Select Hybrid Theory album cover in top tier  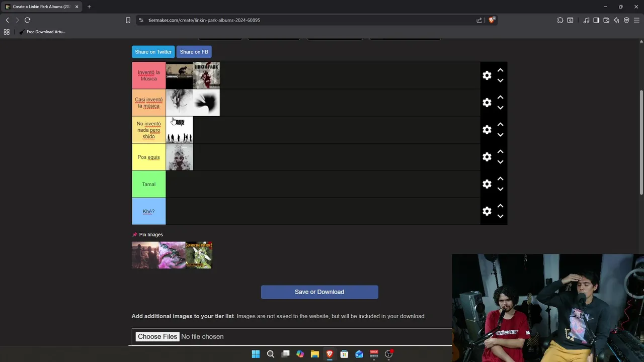(x=206, y=75)
